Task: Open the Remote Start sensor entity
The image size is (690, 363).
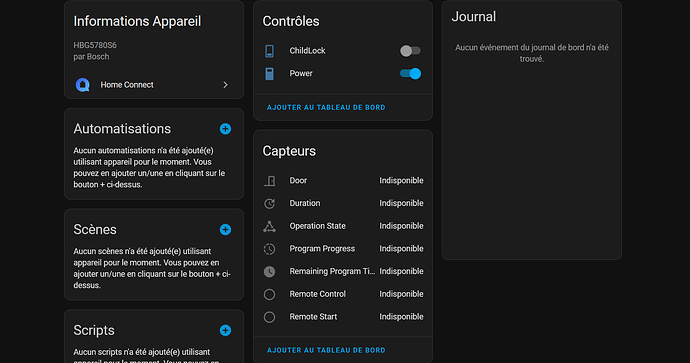Action: (x=343, y=317)
